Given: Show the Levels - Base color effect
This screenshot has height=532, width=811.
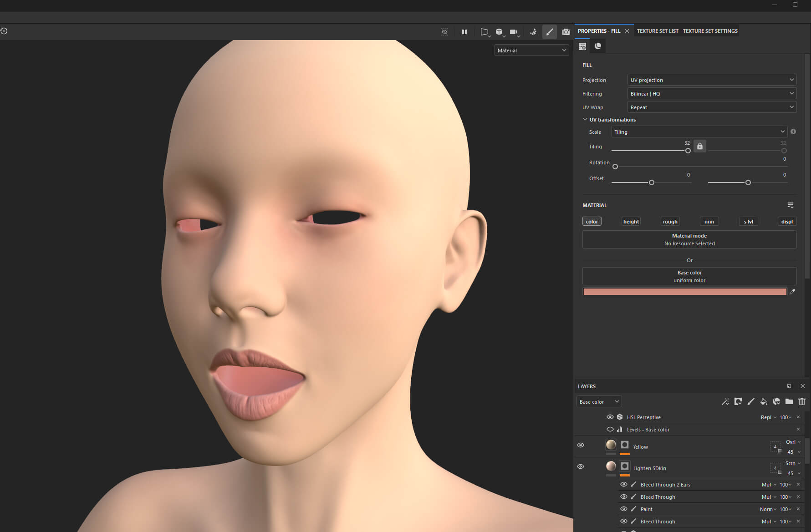Looking at the screenshot, I should (610, 429).
